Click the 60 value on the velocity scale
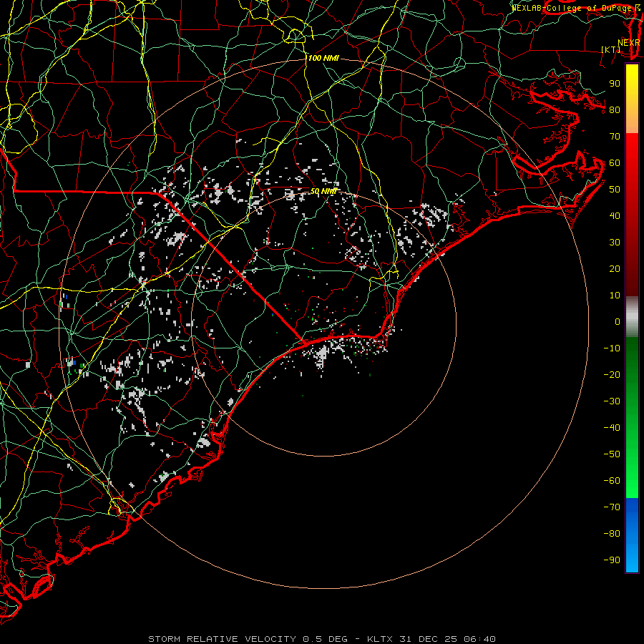The height and width of the screenshot is (644, 644). click(x=615, y=162)
